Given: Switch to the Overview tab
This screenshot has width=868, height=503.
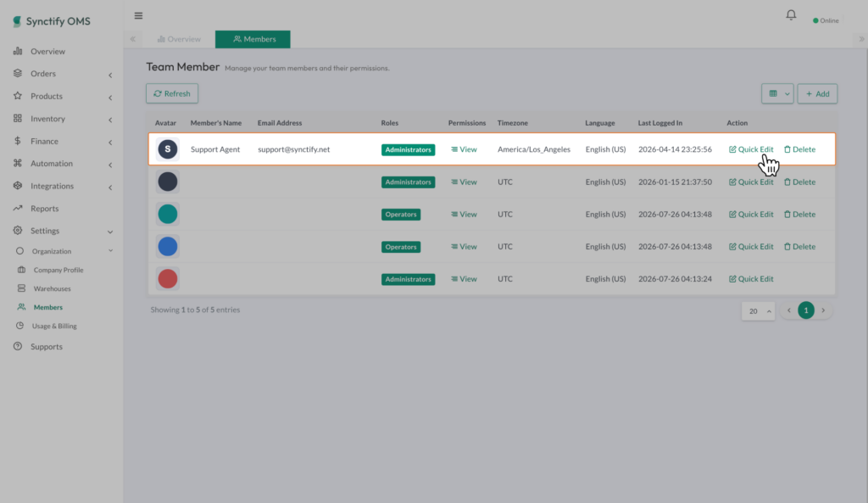Looking at the screenshot, I should click(x=179, y=39).
